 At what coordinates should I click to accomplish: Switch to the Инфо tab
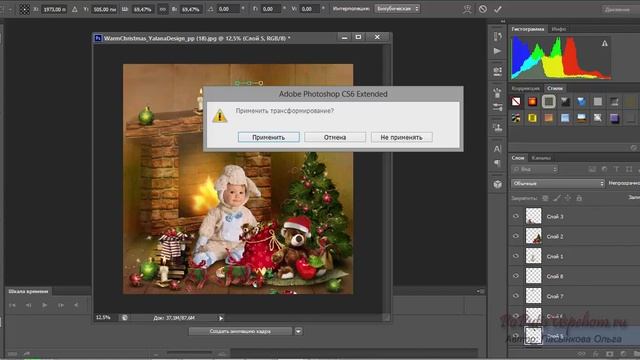tap(558, 29)
